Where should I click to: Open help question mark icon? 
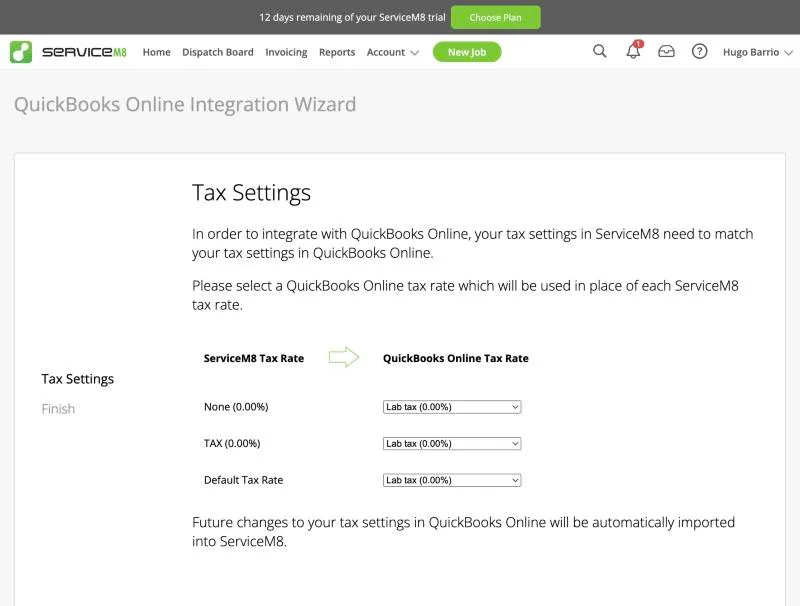(699, 52)
